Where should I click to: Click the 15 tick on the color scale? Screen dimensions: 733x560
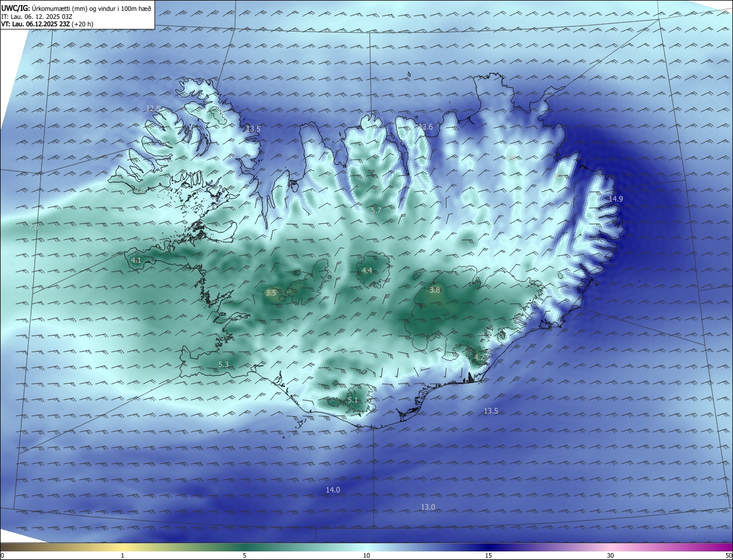tap(488, 555)
